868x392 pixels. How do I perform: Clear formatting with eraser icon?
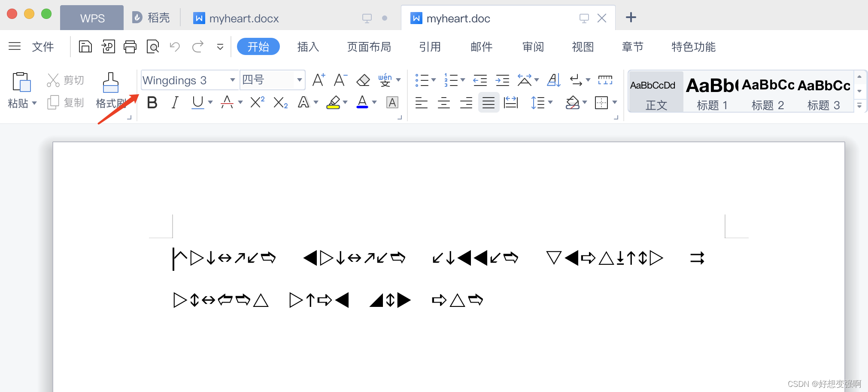pyautogui.click(x=363, y=80)
